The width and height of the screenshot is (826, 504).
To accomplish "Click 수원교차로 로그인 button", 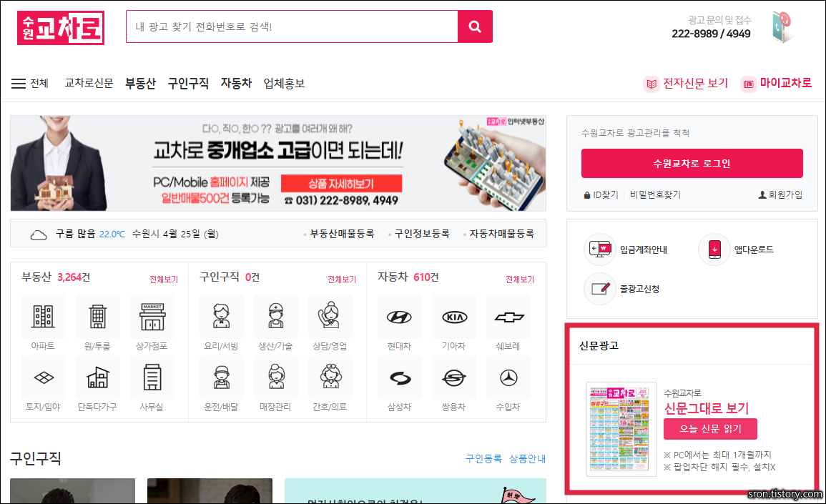I will point(692,163).
